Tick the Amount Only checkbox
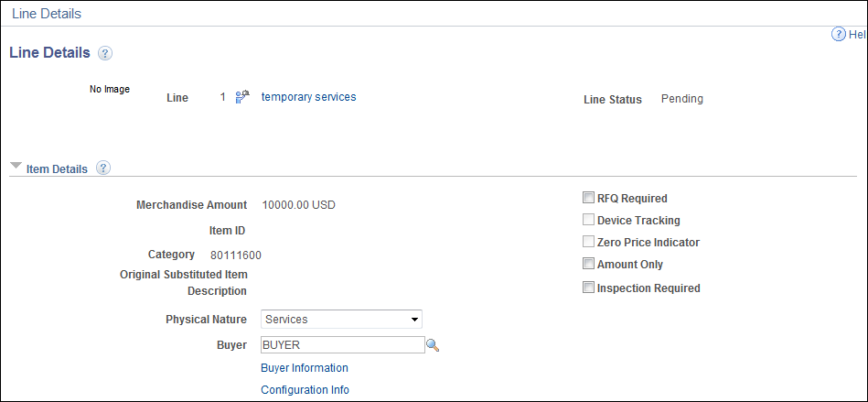This screenshot has height=402, width=868. pyautogui.click(x=588, y=264)
